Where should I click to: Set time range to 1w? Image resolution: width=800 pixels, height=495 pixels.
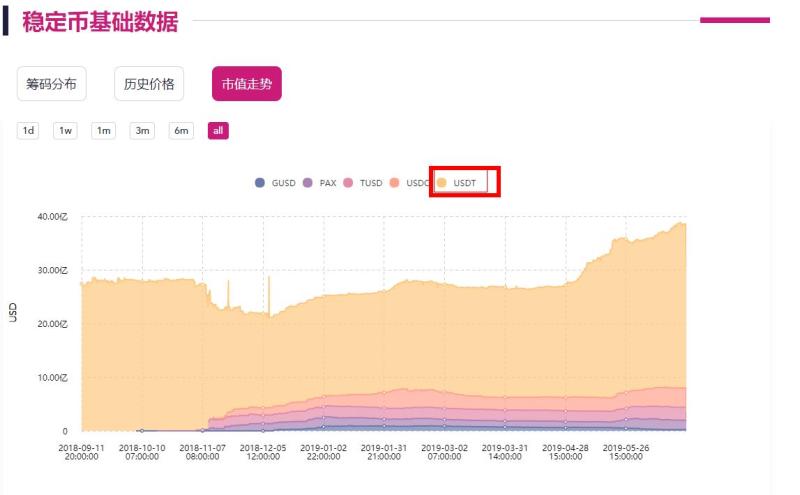click(65, 131)
